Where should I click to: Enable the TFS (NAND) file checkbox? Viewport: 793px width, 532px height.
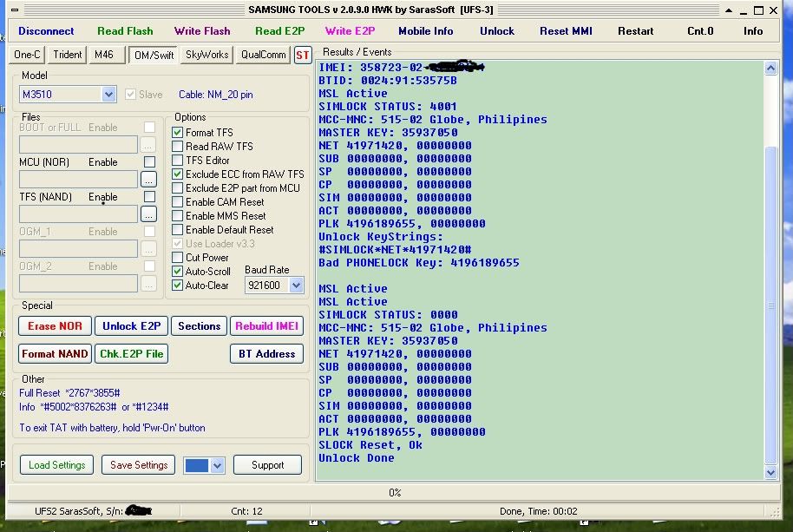tap(150, 197)
